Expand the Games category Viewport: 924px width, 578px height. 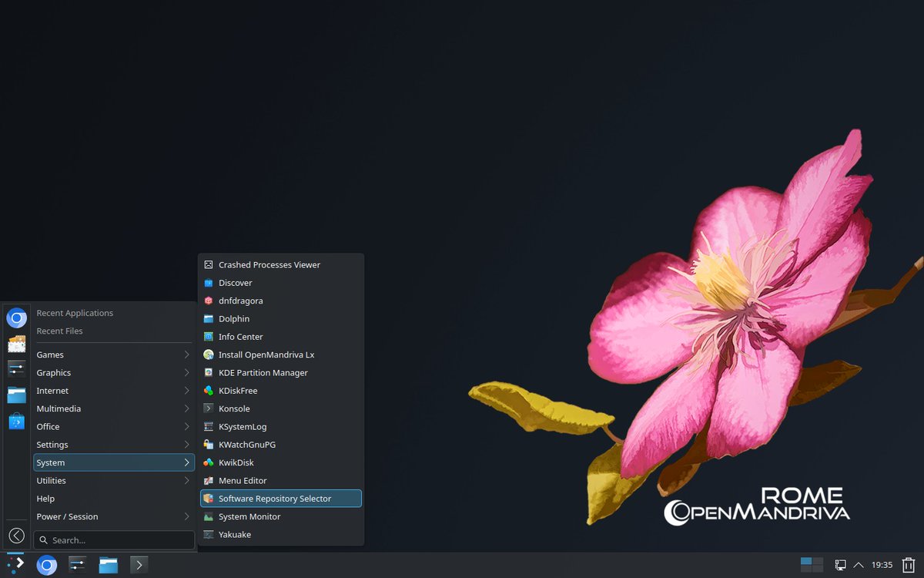point(113,355)
